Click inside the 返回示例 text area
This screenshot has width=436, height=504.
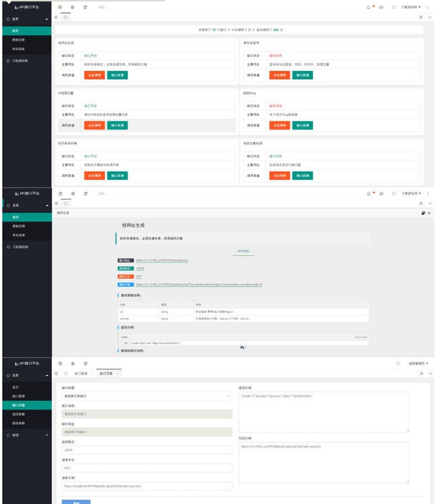tap(324, 412)
